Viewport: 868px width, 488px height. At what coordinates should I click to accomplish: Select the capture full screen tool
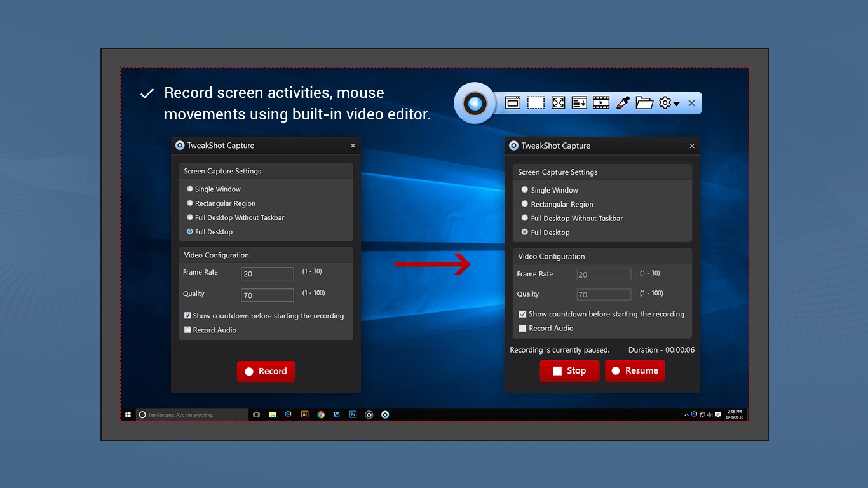(558, 102)
